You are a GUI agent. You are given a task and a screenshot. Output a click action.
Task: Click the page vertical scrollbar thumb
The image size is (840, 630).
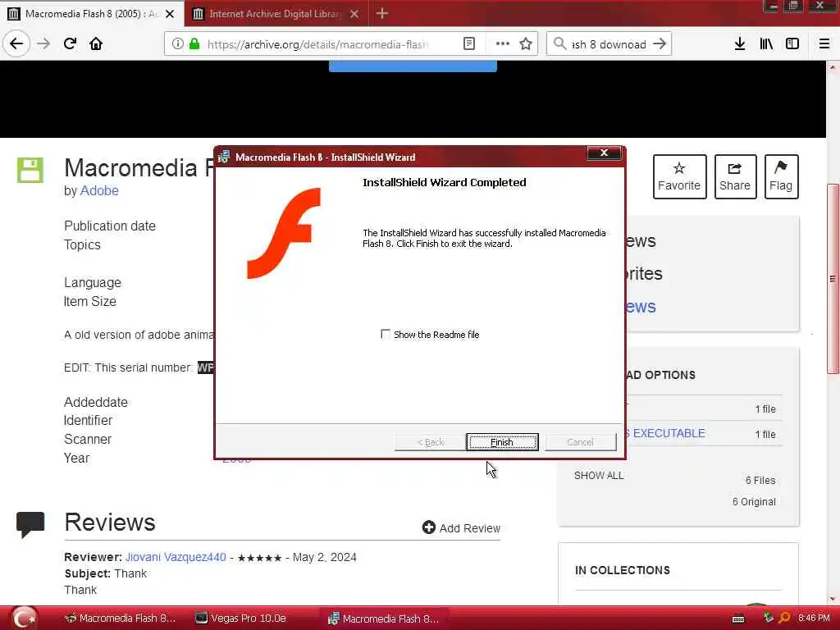pos(832,279)
